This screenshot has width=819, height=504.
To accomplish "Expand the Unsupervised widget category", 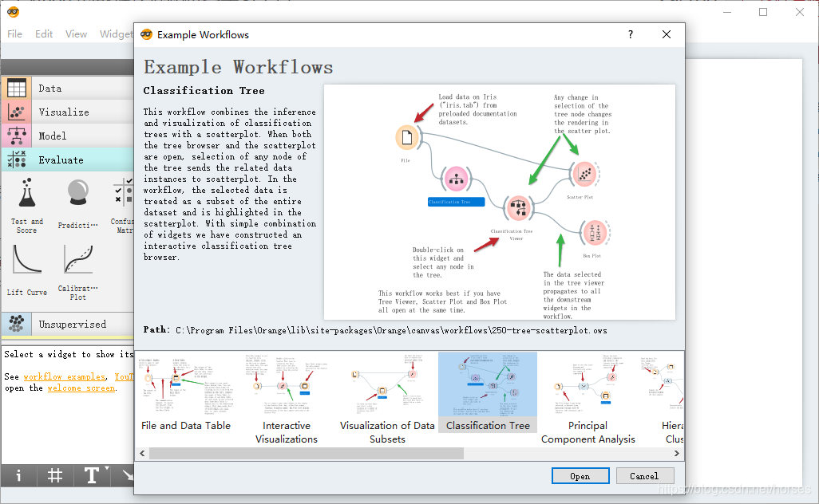I will 68,324.
